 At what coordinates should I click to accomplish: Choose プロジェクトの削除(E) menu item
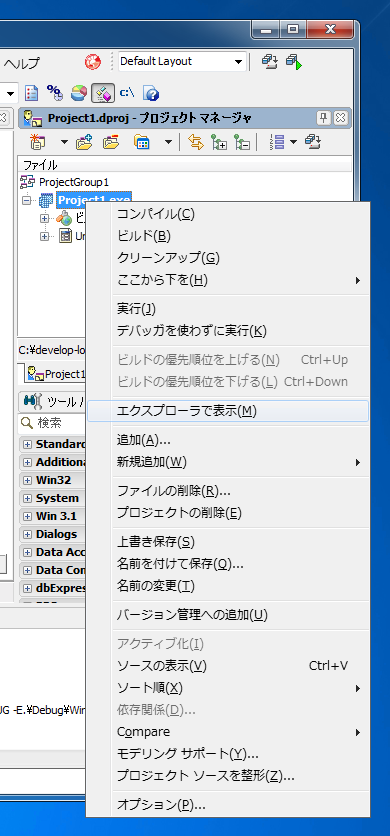tap(228, 513)
